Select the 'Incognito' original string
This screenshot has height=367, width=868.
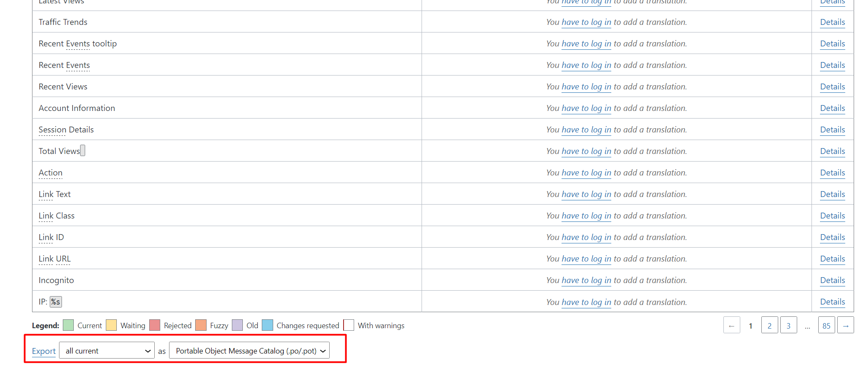56,280
